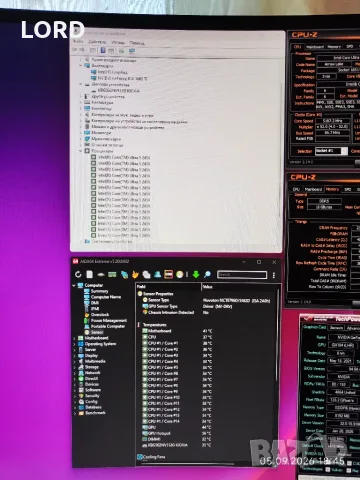The height and width of the screenshot is (480, 360).
Task: Expand the Multimedia node in AIDA64
Action: click(x=74, y=361)
